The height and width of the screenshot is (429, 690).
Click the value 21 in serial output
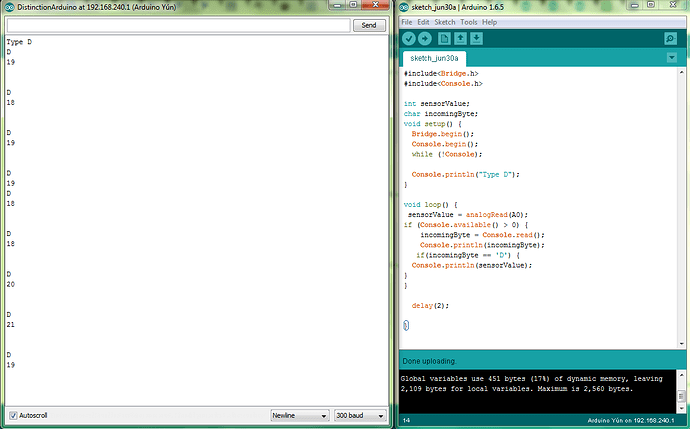(x=11, y=324)
